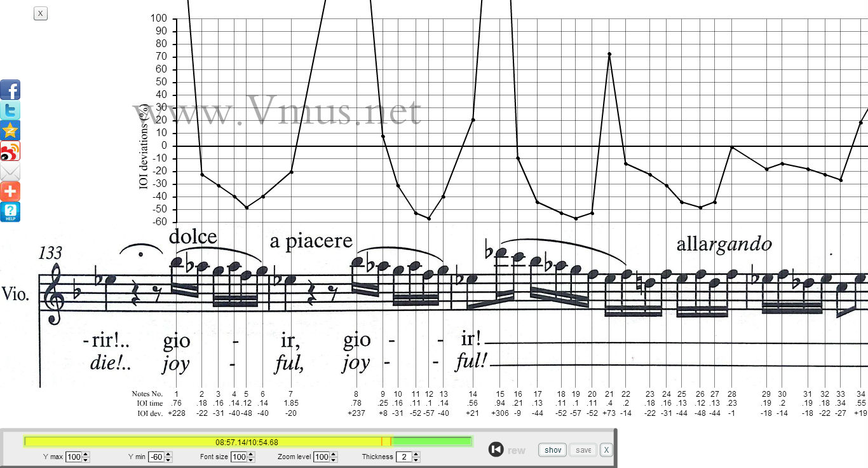The image size is (868, 468).
Task: Click the email envelope share icon
Action: [x=10, y=172]
